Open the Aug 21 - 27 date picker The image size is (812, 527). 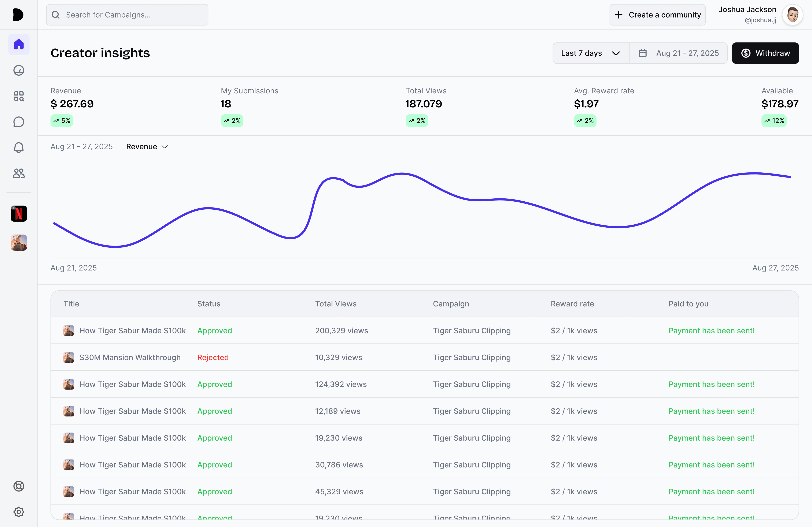679,53
